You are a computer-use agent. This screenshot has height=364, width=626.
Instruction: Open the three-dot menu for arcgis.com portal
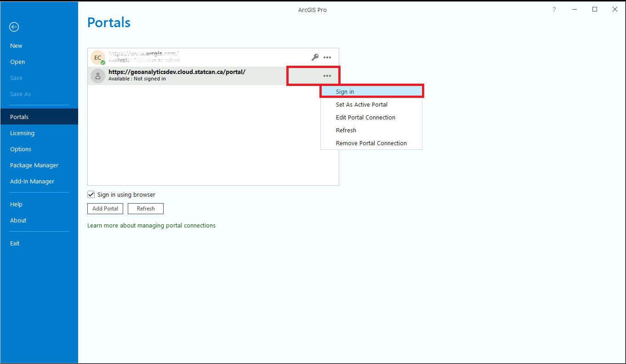click(x=327, y=57)
